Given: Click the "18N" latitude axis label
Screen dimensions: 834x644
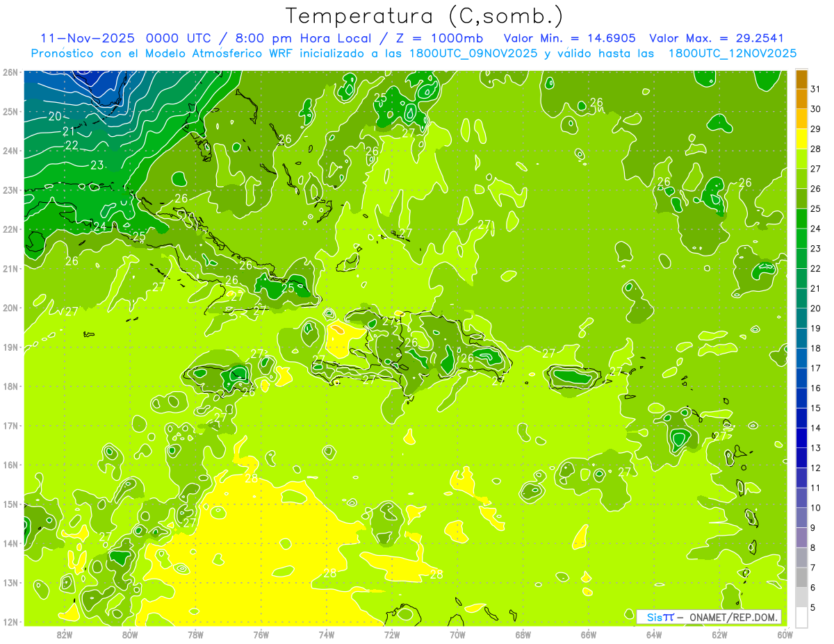Looking at the screenshot, I should (10, 386).
